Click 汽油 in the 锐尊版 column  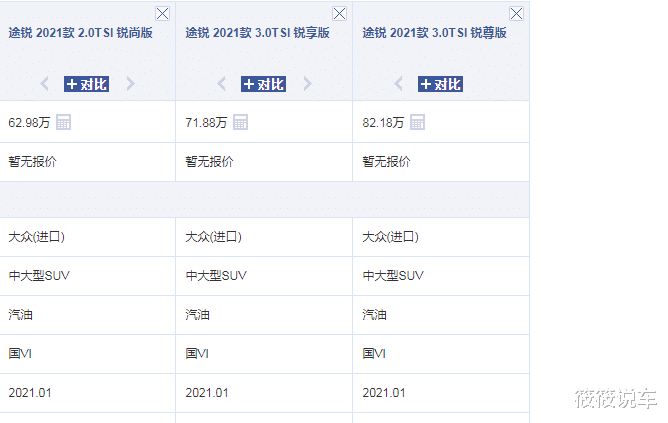tap(374, 315)
